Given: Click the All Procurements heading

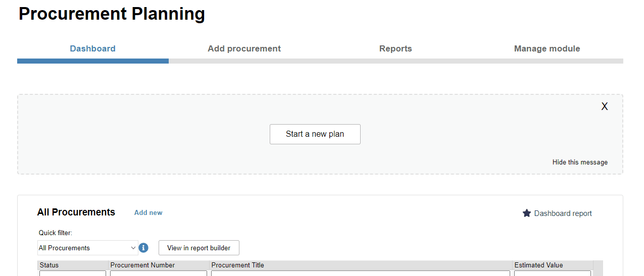Looking at the screenshot, I should pyautogui.click(x=76, y=212).
